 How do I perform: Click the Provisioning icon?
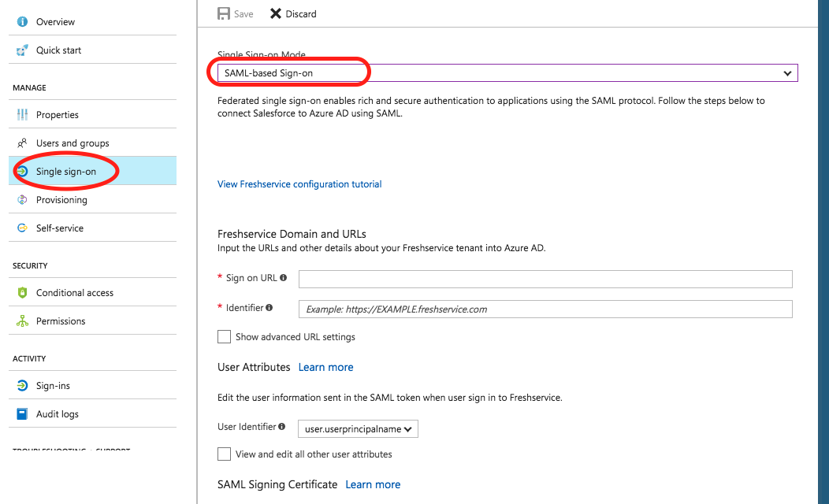point(22,200)
